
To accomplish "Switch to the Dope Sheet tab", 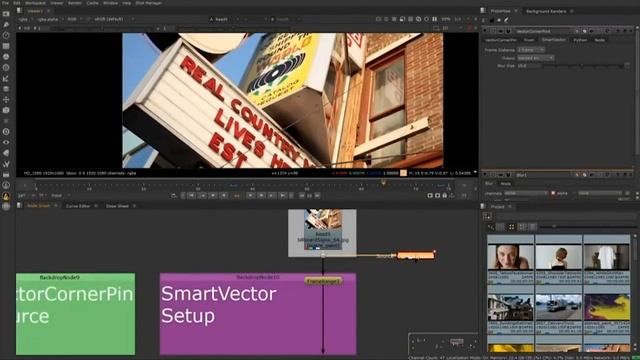I will point(117,206).
